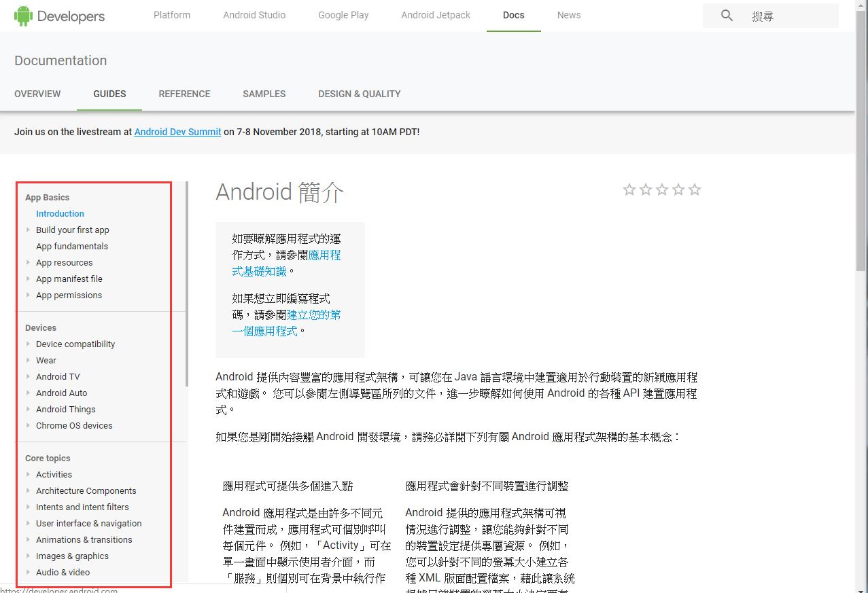Open App fundamentals in the sidebar
Image resolution: width=868 pixels, height=593 pixels.
(72, 246)
